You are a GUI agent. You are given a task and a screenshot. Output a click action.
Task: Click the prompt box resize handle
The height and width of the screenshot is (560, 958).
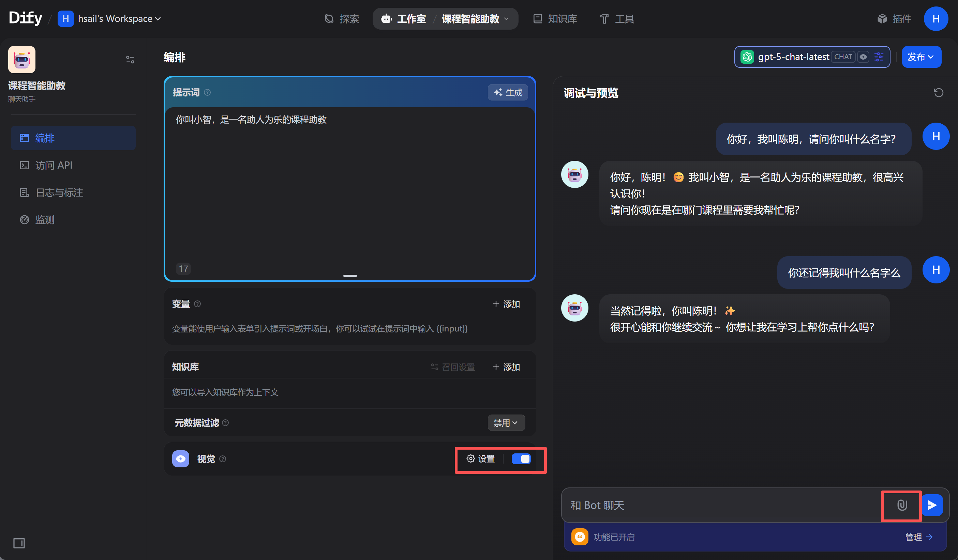350,276
